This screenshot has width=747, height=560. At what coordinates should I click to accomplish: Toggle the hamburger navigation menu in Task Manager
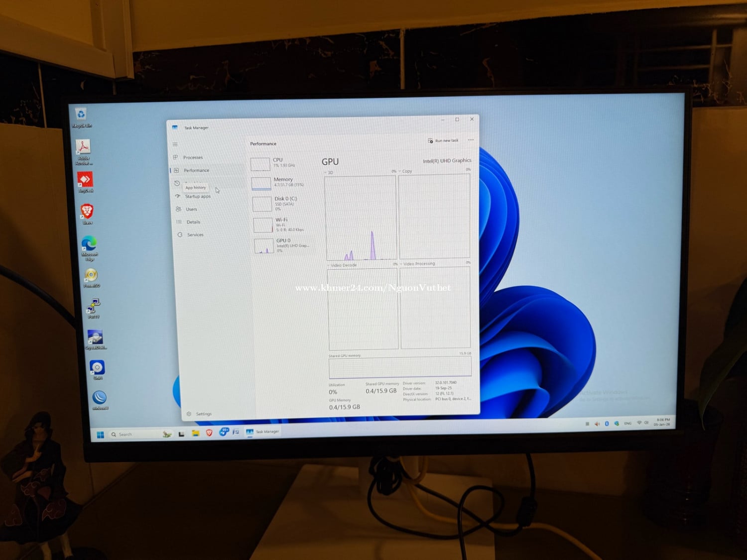175,144
